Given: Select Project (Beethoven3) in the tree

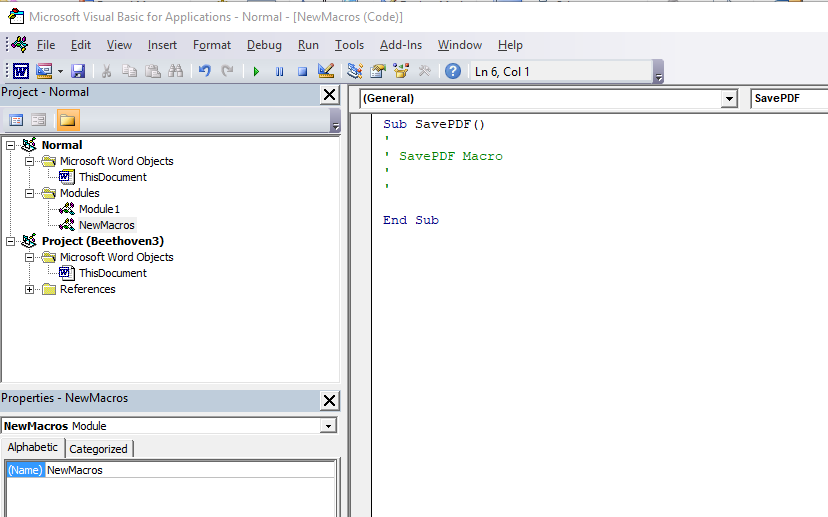Looking at the screenshot, I should [103, 241].
